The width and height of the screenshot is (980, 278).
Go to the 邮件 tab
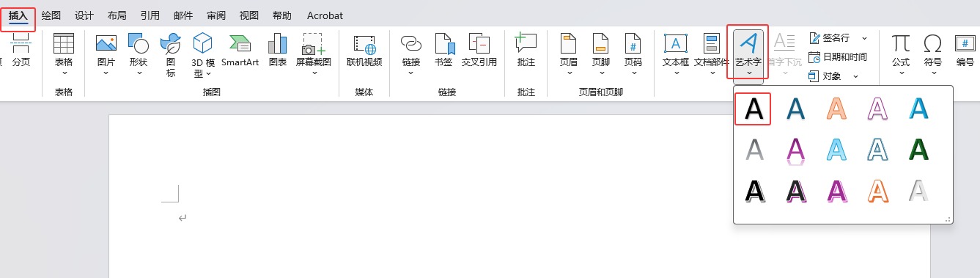click(183, 15)
